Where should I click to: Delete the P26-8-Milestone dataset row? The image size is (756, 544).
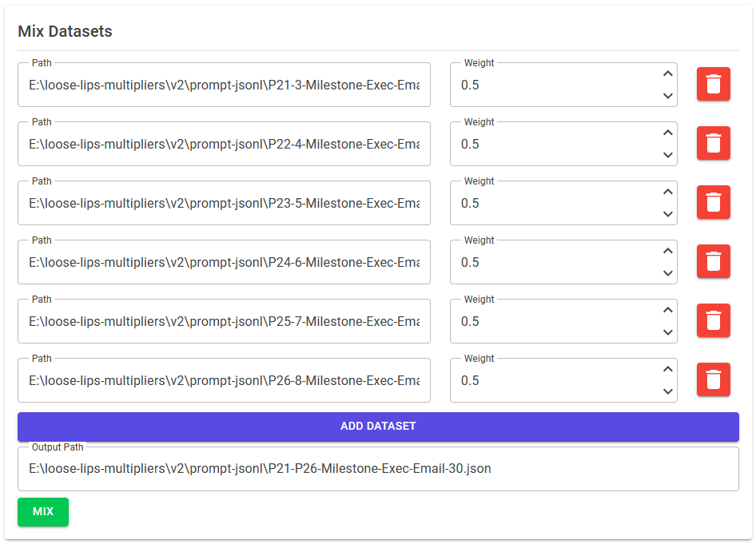713,379
